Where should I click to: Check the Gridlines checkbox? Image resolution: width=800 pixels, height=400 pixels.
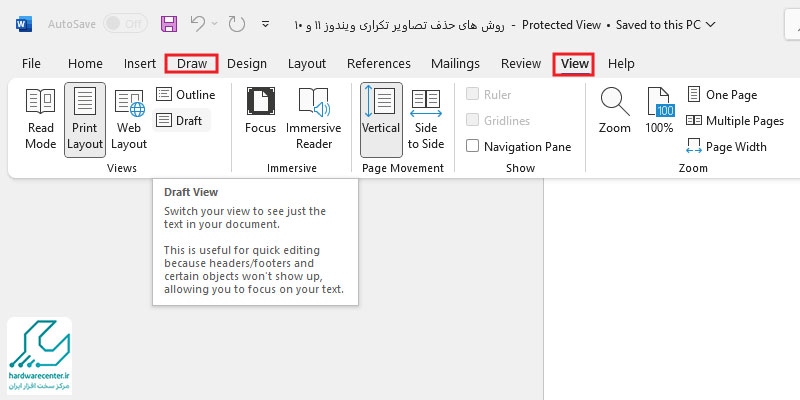tap(472, 120)
